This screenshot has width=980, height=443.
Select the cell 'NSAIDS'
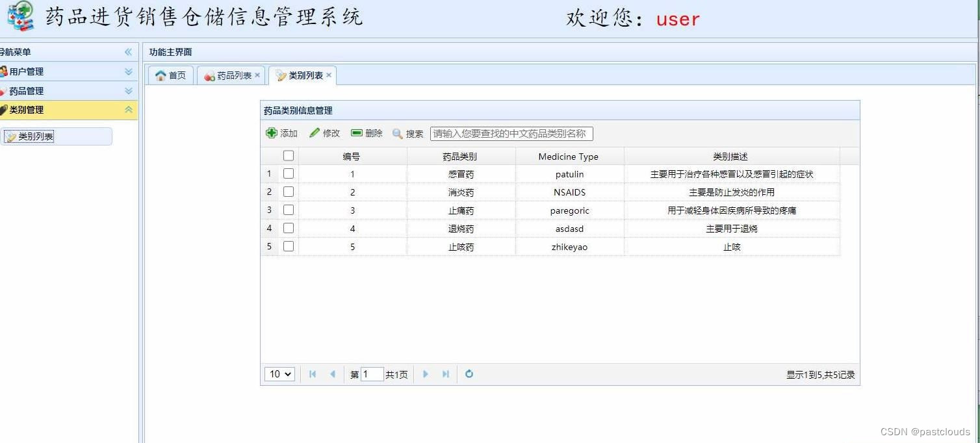coord(569,192)
